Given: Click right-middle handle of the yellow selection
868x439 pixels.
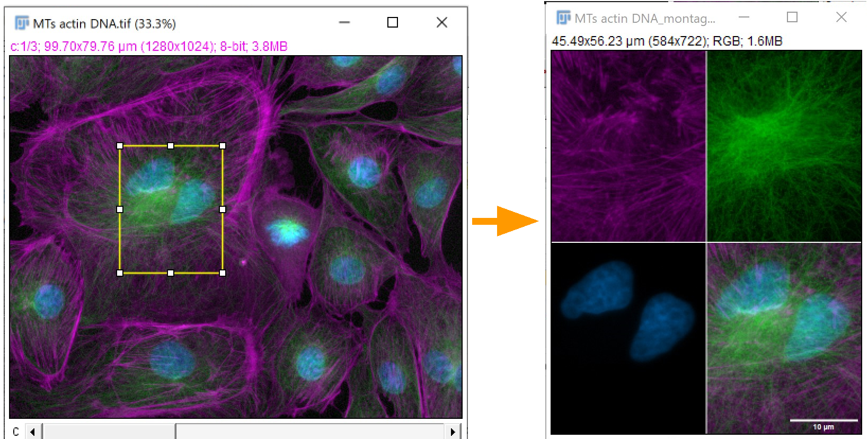Looking at the screenshot, I should coord(223,209).
